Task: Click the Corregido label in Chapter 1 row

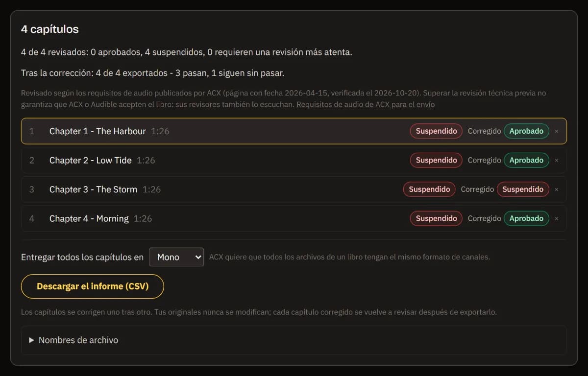Action: [484, 131]
